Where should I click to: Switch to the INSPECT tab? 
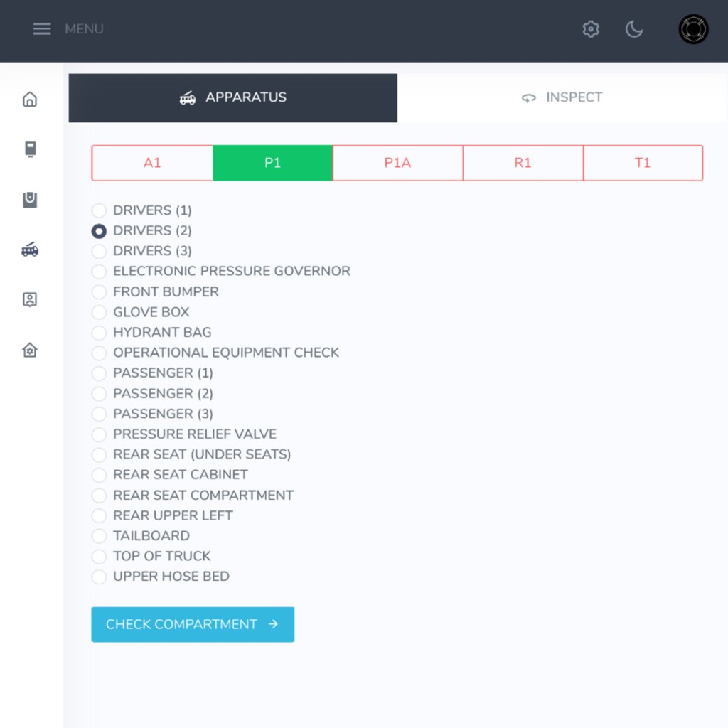click(562, 97)
